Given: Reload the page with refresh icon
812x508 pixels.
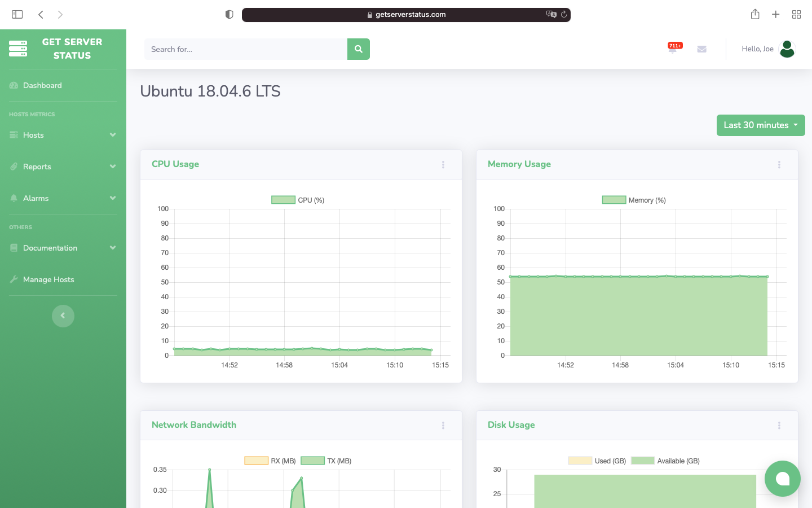Looking at the screenshot, I should click(x=564, y=15).
